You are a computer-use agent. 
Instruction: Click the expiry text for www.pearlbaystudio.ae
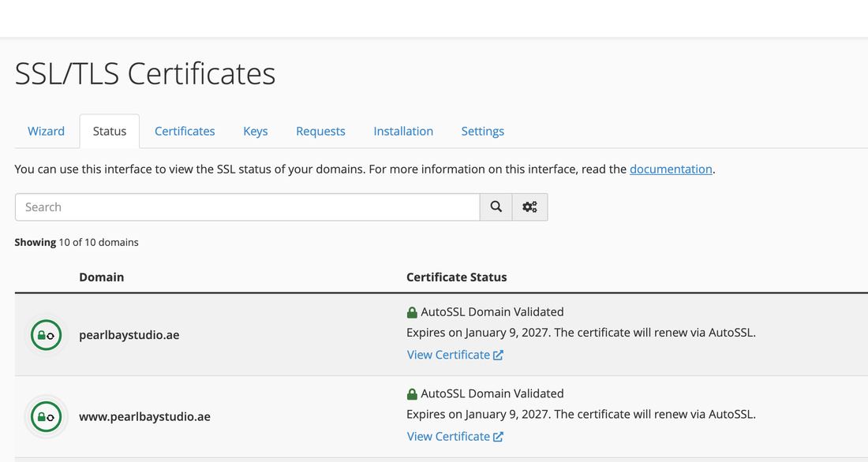click(x=582, y=415)
